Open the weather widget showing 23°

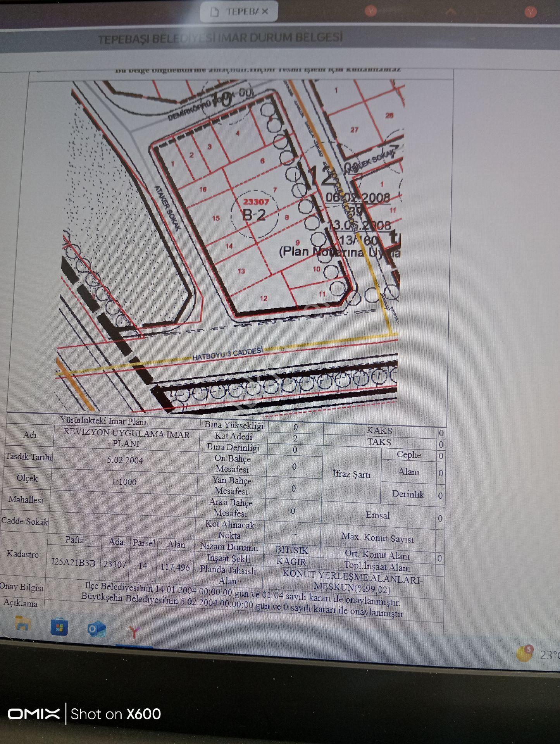[x=539, y=654]
